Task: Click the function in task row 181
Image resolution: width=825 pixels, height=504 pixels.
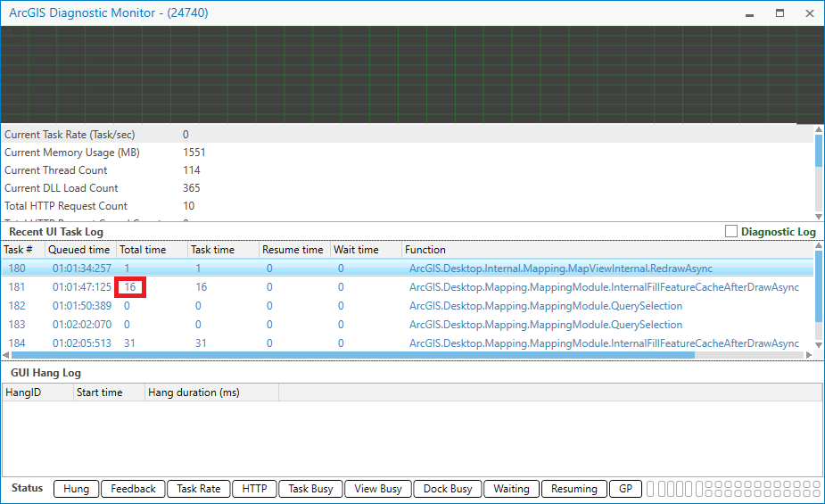Action: [604, 287]
